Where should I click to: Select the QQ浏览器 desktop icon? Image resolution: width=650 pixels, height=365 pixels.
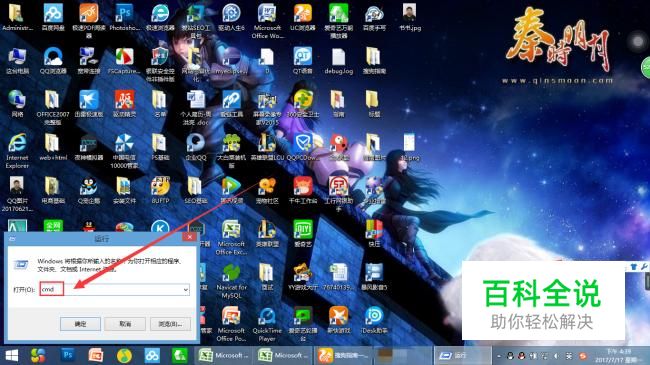pyautogui.click(x=53, y=61)
